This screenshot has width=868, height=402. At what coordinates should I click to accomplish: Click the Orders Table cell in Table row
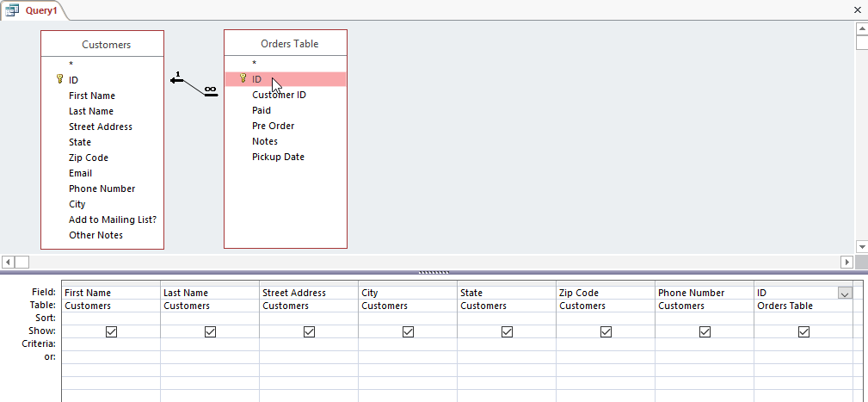click(x=803, y=306)
